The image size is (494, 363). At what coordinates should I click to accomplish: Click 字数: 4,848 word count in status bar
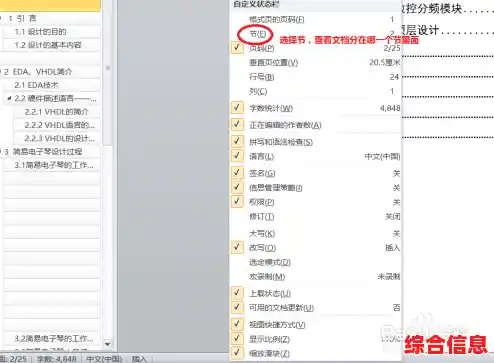point(57,359)
